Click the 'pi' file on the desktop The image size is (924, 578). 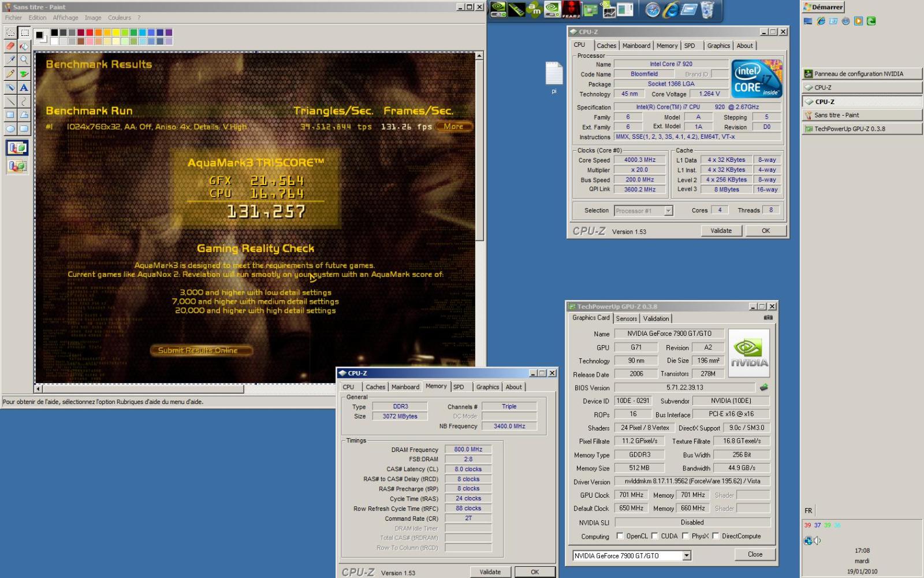[x=554, y=78]
